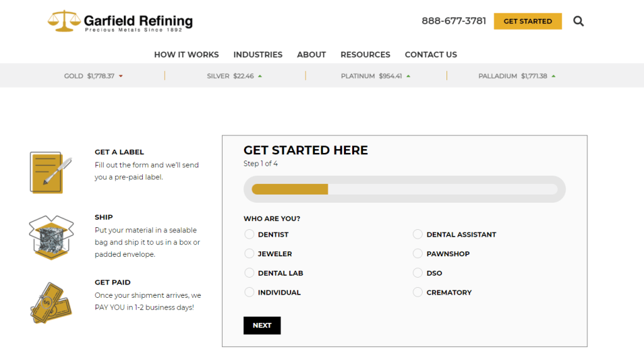The width and height of the screenshot is (644, 362).
Task: Pick the Crematory radio option
Action: tap(418, 292)
